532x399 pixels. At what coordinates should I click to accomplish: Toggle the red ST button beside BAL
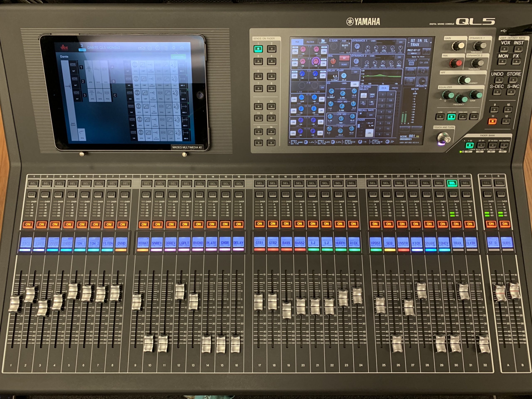[344, 58]
